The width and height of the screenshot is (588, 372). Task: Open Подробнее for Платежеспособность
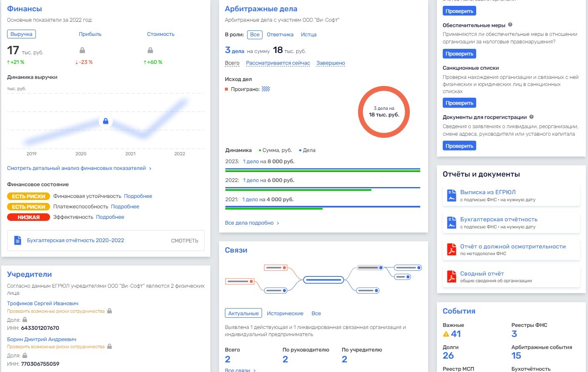[125, 207]
